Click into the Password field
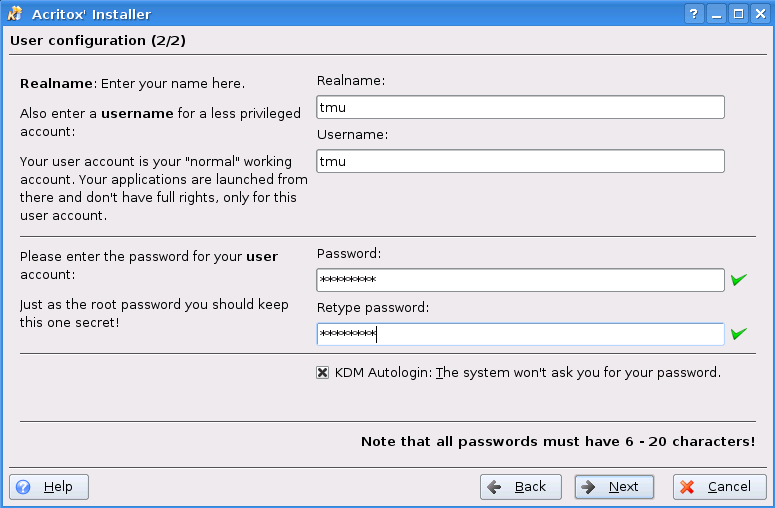 pos(520,280)
